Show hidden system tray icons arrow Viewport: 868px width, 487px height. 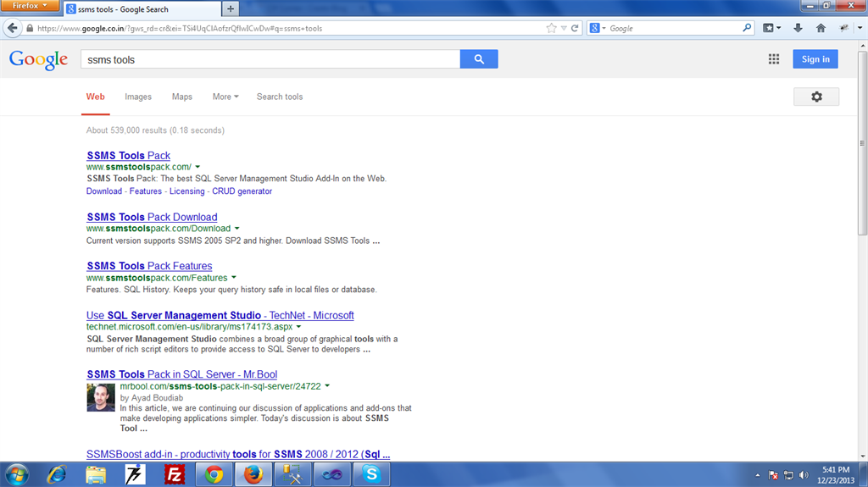point(757,475)
